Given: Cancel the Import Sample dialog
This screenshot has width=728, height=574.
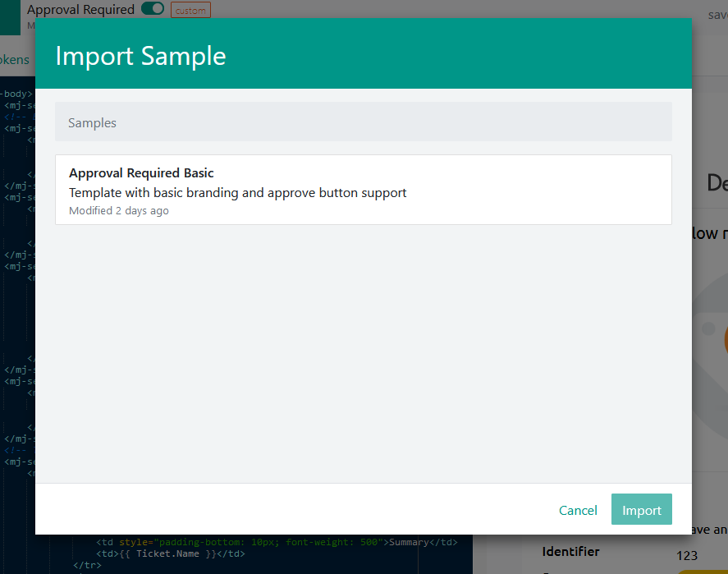Looking at the screenshot, I should (578, 510).
